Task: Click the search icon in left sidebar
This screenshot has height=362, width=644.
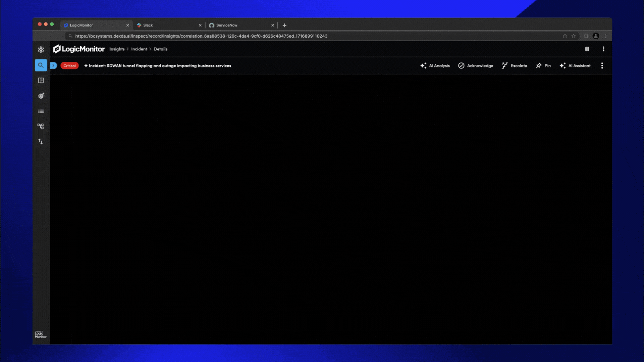Action: coord(41,65)
